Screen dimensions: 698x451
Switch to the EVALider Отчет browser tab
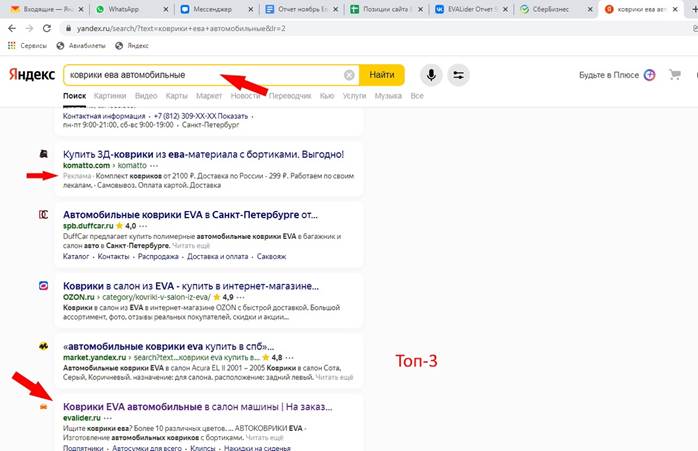471,9
